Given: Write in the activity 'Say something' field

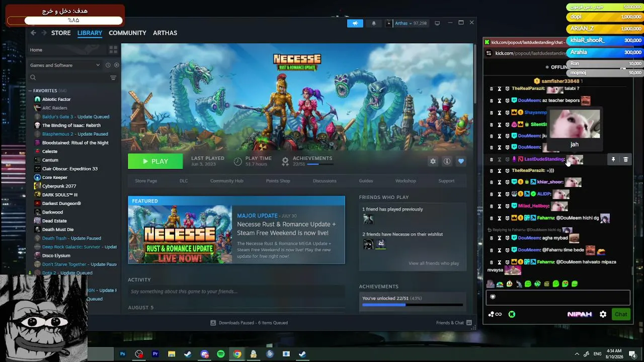Looking at the screenshot, I should tap(236, 292).
